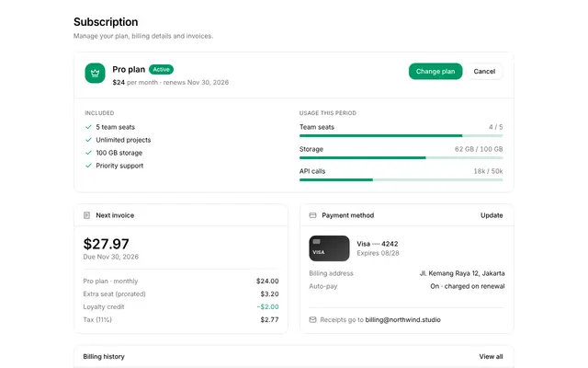
Task: Click the $24.00 Pro plan amount
Action: pyautogui.click(x=267, y=281)
